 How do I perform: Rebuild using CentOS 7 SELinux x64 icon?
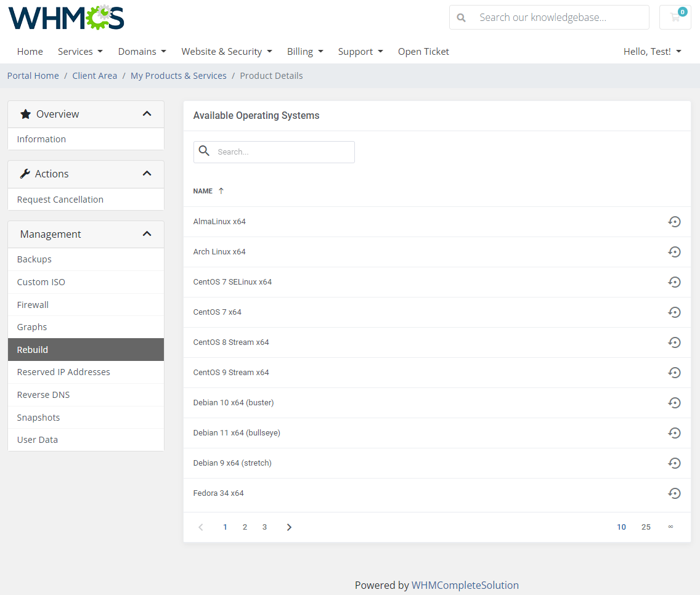674,282
